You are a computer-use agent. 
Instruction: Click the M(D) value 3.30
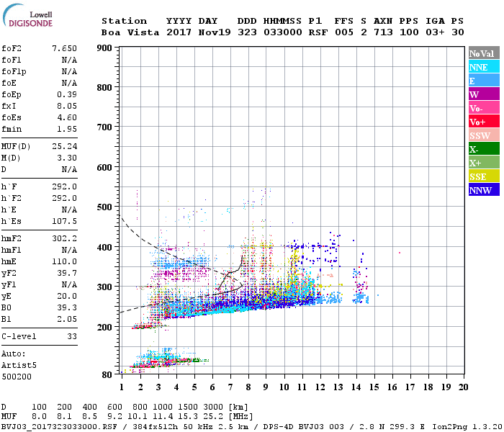pos(67,158)
